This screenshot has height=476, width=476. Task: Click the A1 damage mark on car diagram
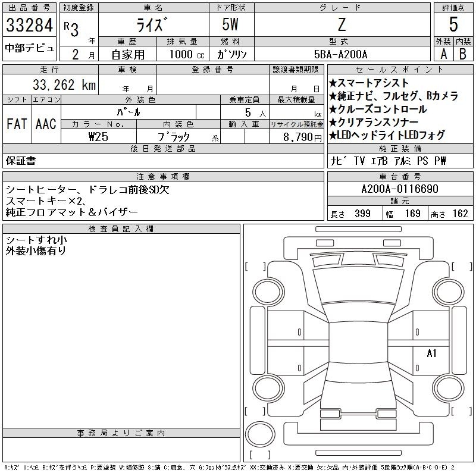tap(432, 353)
